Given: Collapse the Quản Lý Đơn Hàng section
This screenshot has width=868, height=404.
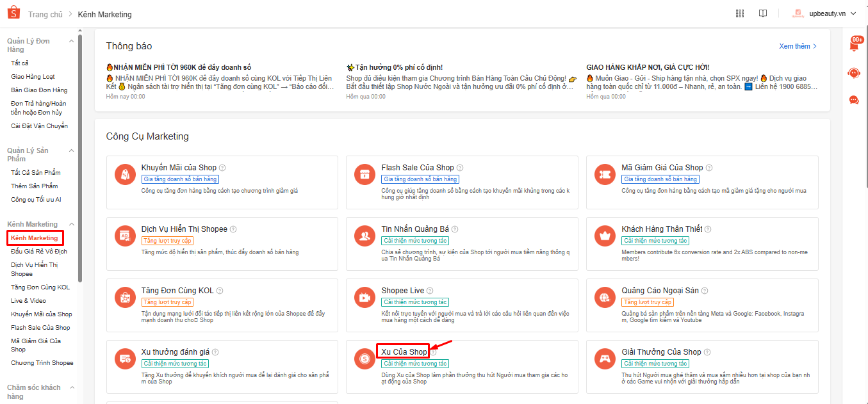Looking at the screenshot, I should pyautogui.click(x=72, y=41).
